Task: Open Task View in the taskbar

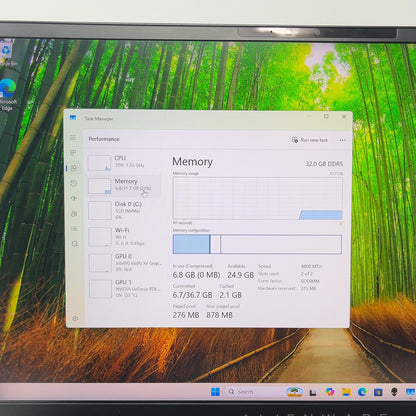Action: pyautogui.click(x=313, y=392)
